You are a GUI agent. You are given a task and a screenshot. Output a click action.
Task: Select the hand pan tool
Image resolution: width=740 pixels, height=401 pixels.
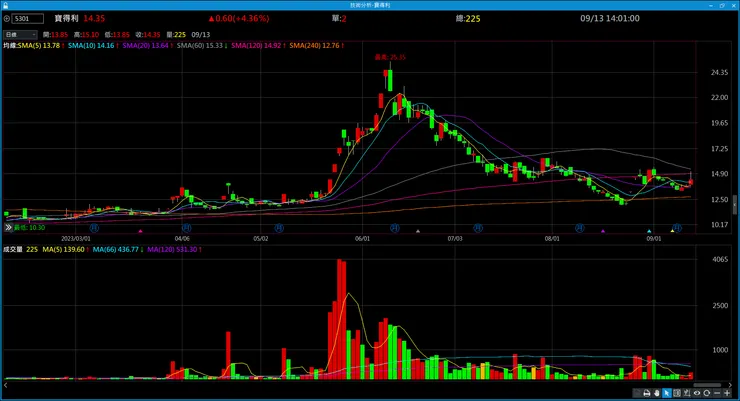pyautogui.click(x=656, y=393)
